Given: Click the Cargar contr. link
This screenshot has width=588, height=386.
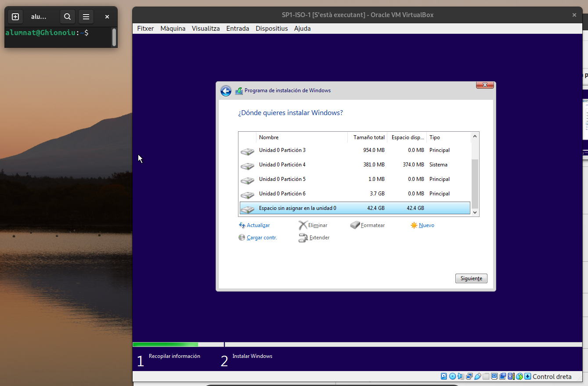Looking at the screenshot, I should point(262,238).
